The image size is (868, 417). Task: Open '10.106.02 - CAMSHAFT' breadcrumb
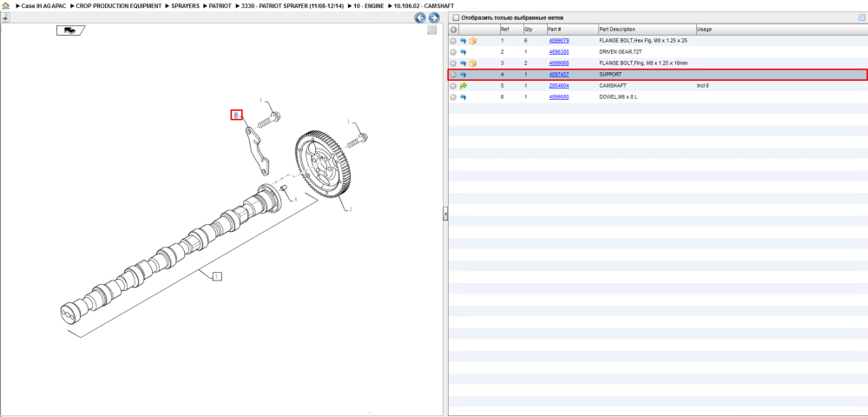click(424, 5)
